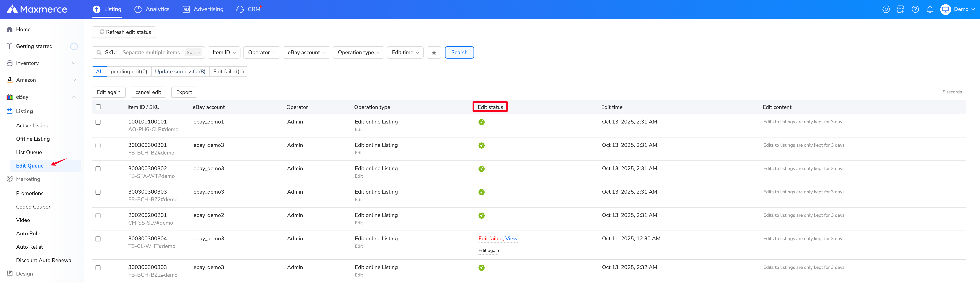Collapse the eBay sidebar section

coord(75,97)
